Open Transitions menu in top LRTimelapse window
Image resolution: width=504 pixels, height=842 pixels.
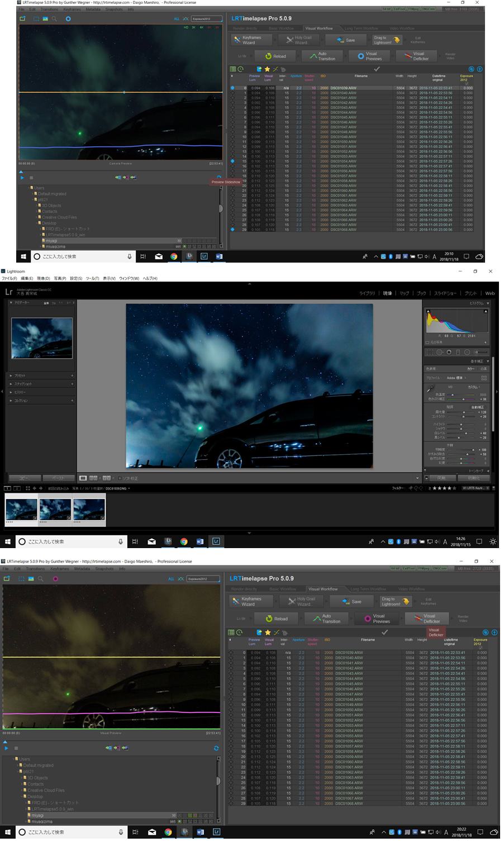pyautogui.click(x=49, y=9)
